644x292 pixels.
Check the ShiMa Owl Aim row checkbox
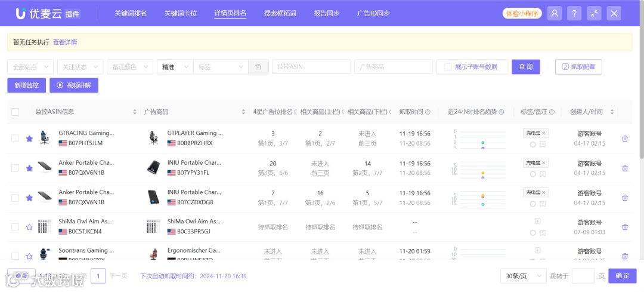coord(15,226)
